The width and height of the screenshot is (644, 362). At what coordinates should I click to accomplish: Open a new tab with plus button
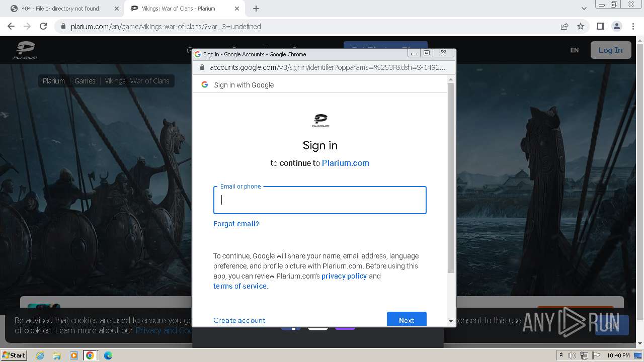256,9
